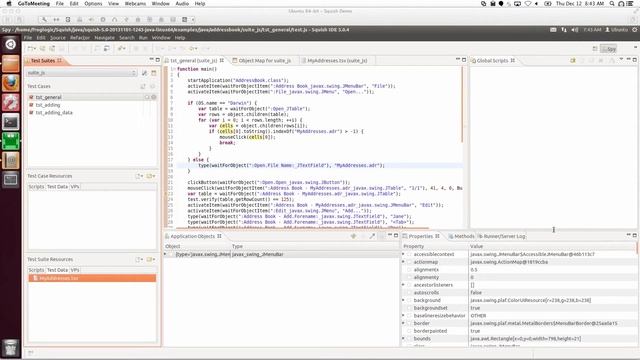Screen dimensions: 640x360
Task: Open the Files manager dock icon
Action: click(x=11, y=64)
